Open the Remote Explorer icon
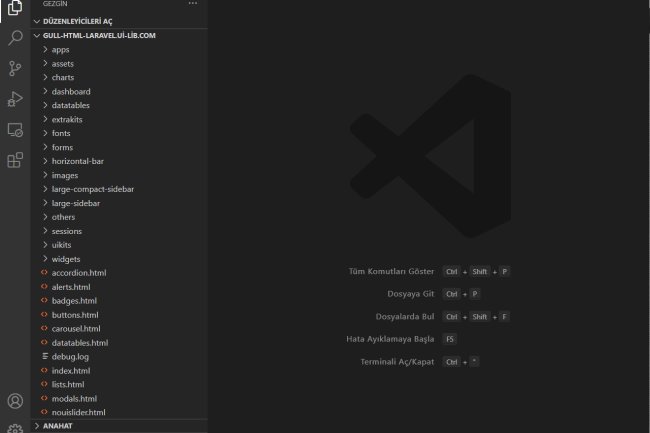 pyautogui.click(x=15, y=130)
